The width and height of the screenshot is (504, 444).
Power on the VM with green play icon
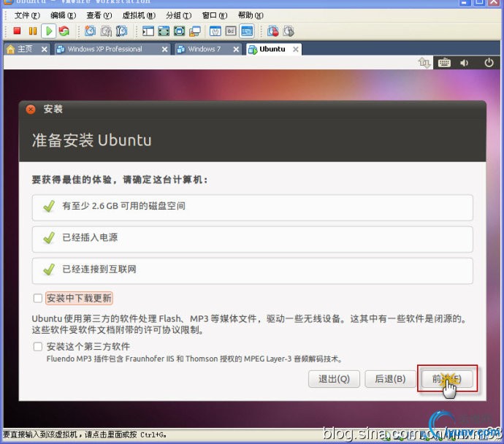(49, 31)
